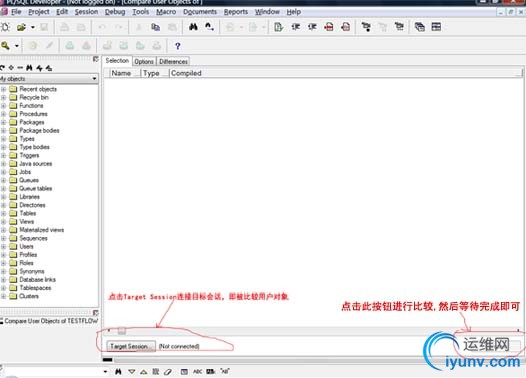This screenshot has width=526, height=378.
Task: Open the bottom search bar dropdown arrow
Action: click(105, 372)
